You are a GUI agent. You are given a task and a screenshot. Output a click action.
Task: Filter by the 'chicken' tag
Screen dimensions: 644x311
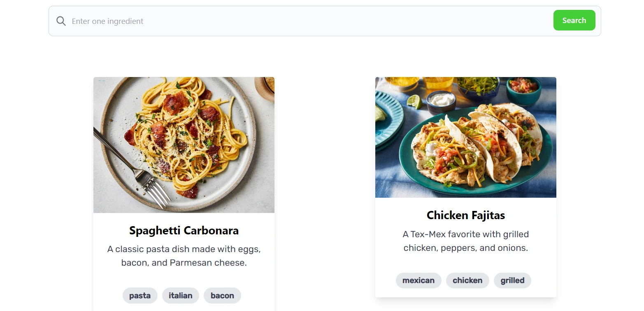[467, 281]
